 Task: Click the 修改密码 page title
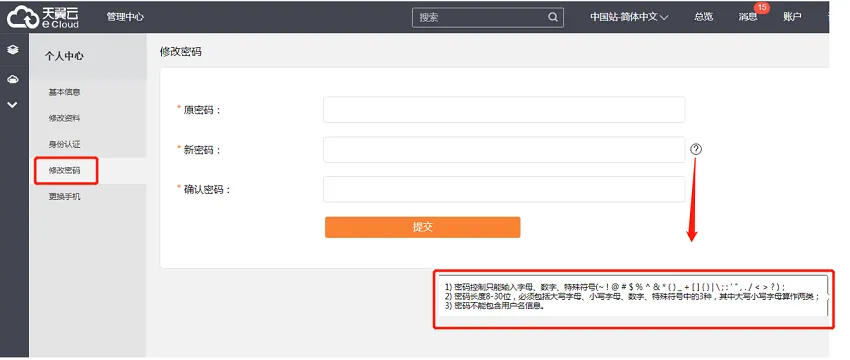tap(181, 52)
